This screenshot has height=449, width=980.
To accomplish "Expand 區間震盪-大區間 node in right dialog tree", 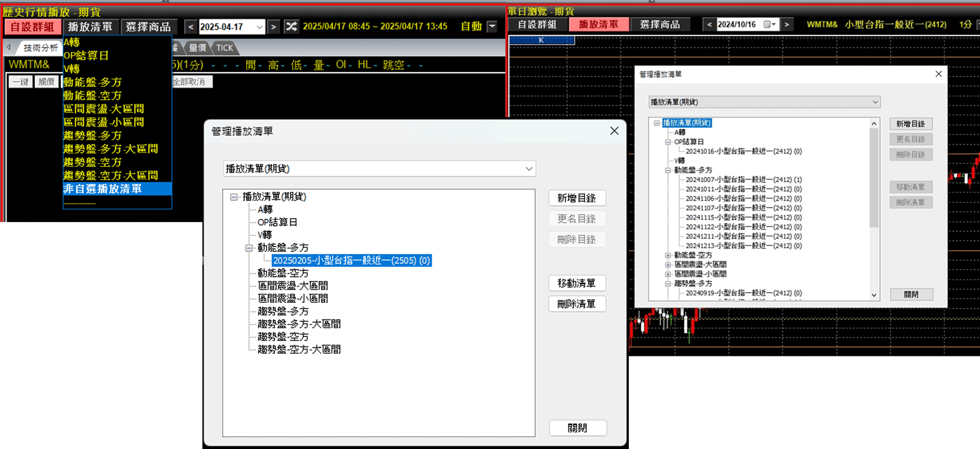I will (668, 265).
